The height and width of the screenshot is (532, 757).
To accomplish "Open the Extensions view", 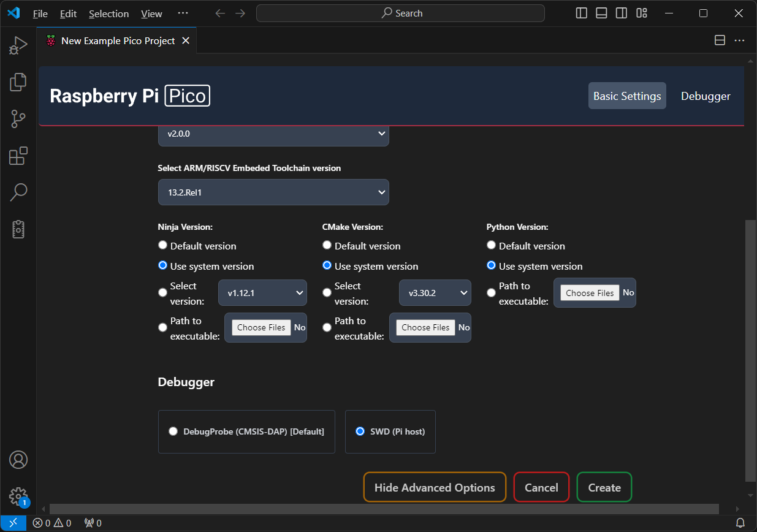I will pos(18,156).
